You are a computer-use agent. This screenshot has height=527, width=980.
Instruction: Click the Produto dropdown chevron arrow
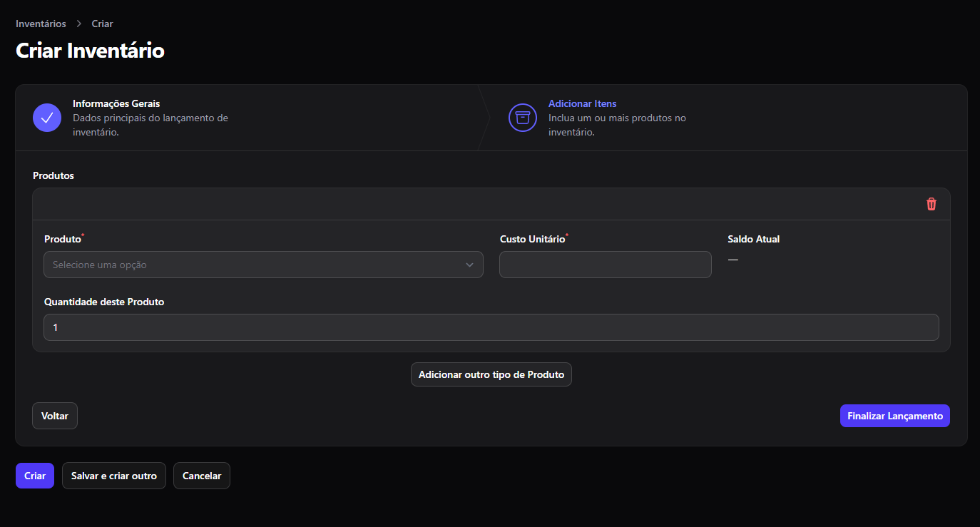coord(469,265)
